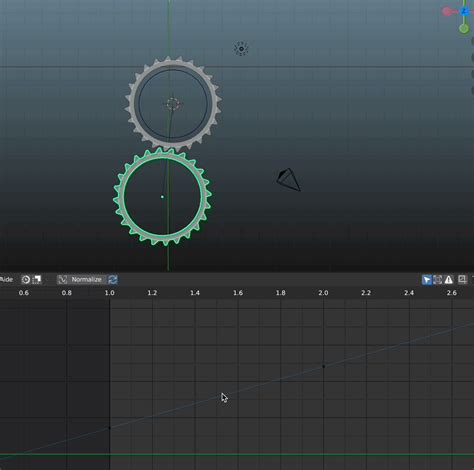Toggle the warning-triangle filter icon

coord(449,279)
